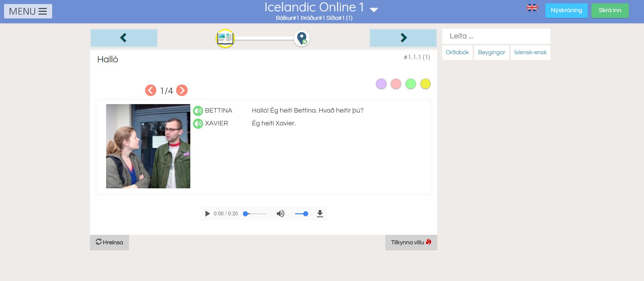Click the map pin progress icon
The height and width of the screenshot is (281, 644).
[x=302, y=38]
